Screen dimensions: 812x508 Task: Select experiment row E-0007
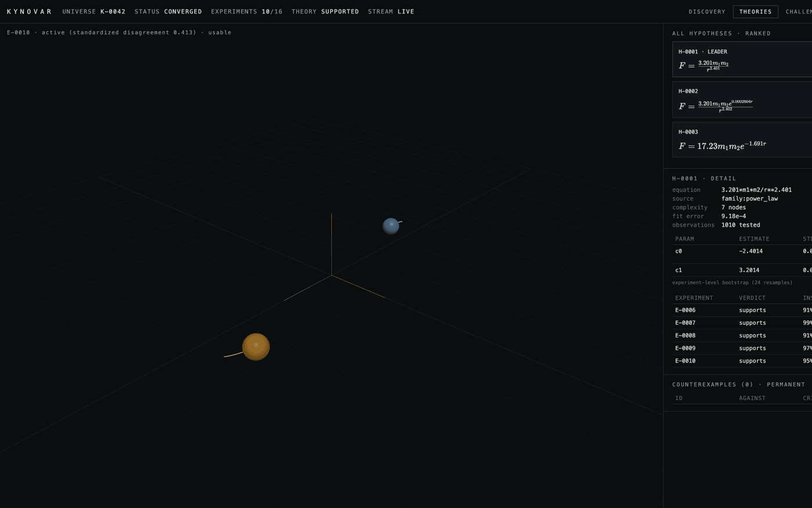click(x=742, y=323)
